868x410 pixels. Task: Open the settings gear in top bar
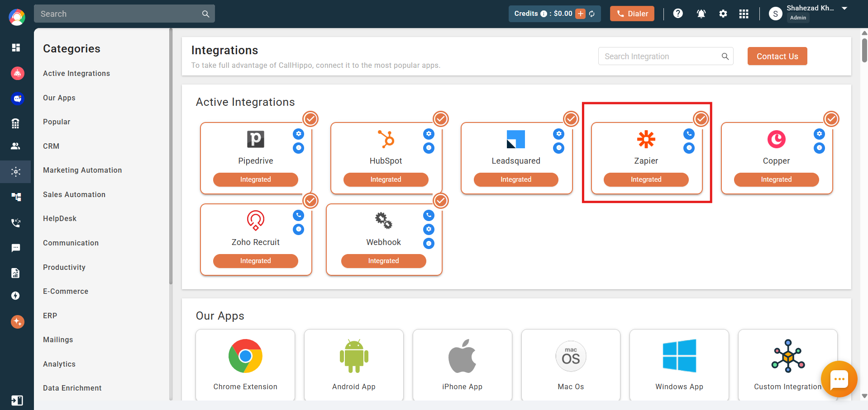[x=723, y=14]
